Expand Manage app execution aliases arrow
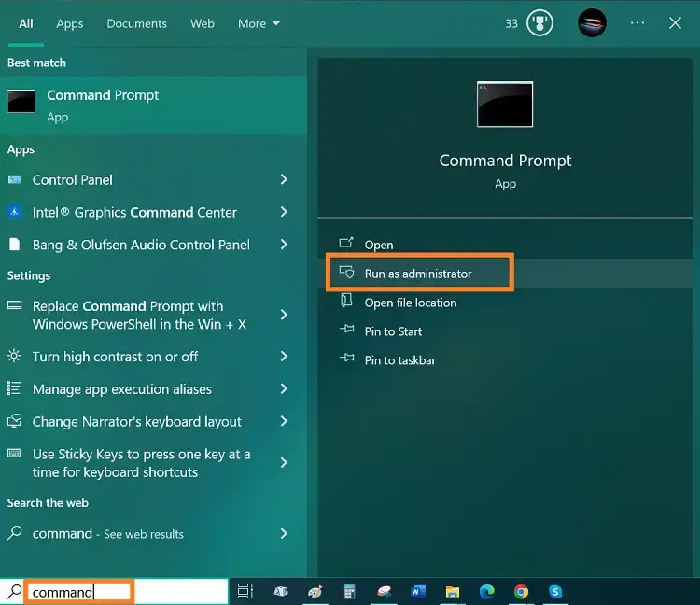Screen dimensions: 700x605 [284, 389]
